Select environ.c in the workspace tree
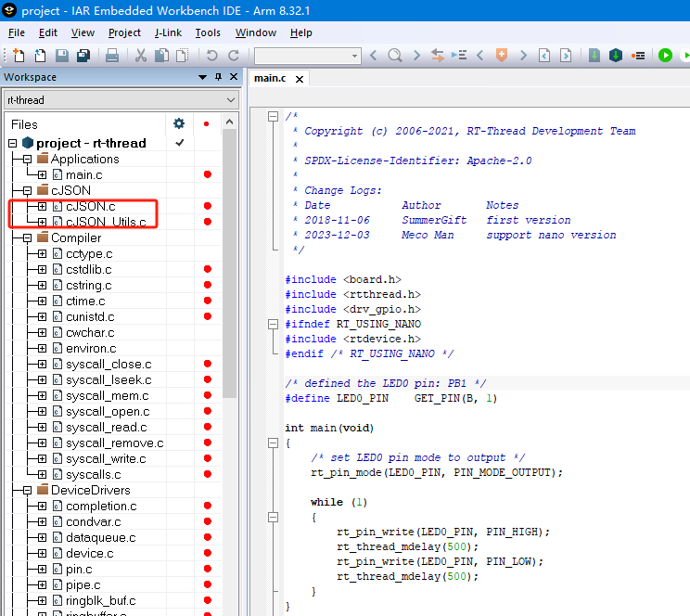This screenshot has width=690, height=616. [91, 348]
